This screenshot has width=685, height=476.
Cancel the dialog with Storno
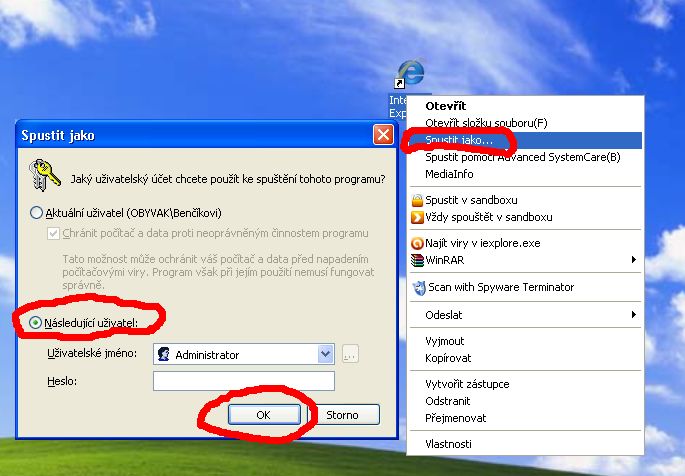coord(342,414)
